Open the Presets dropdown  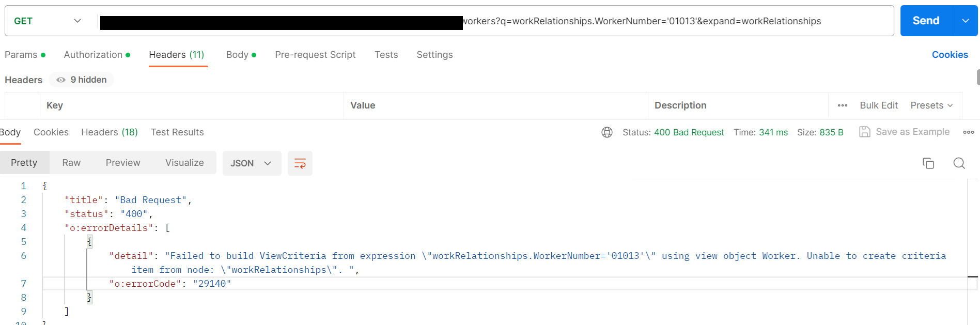pos(931,105)
